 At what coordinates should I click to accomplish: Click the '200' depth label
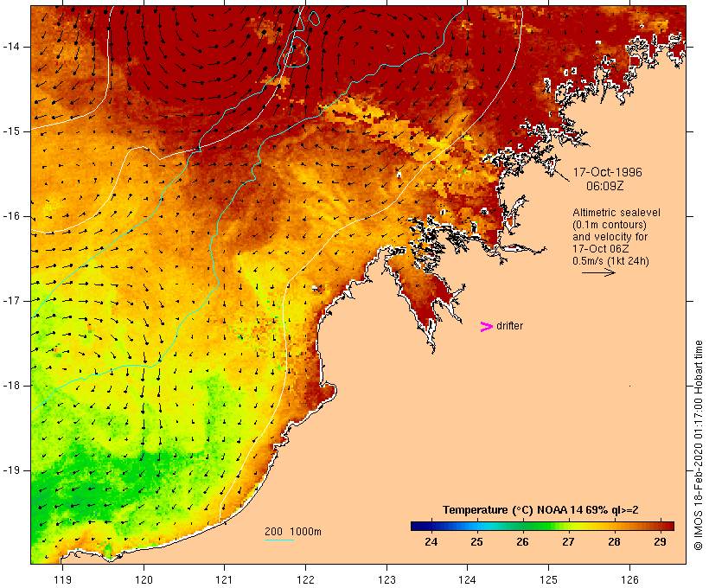point(273,532)
